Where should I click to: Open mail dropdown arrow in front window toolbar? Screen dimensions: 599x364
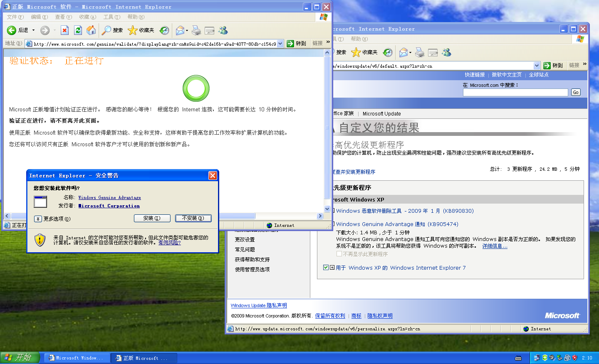(187, 30)
